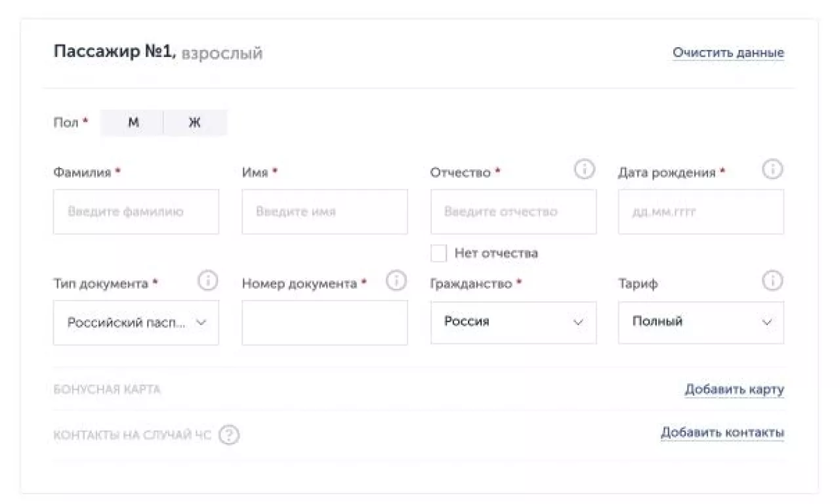Open help icon for Контакты на случай ЧС
Viewport: 840px width, 504px height.
[229, 435]
